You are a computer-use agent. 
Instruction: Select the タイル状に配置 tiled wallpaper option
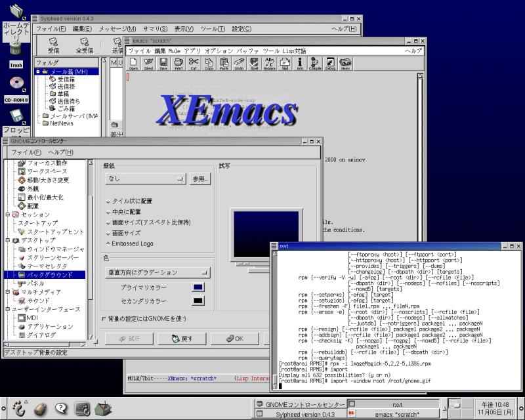click(x=129, y=201)
